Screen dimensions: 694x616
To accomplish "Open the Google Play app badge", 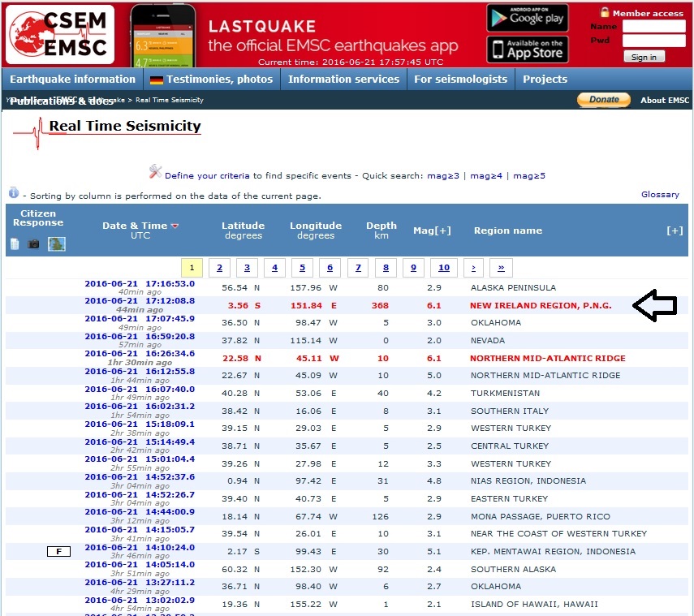I will click(527, 18).
